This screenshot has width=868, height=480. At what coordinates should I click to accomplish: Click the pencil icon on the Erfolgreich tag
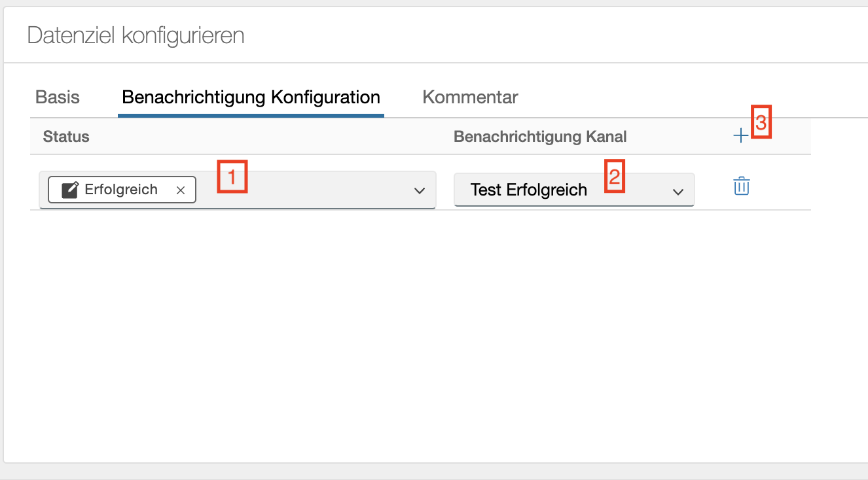coord(69,190)
